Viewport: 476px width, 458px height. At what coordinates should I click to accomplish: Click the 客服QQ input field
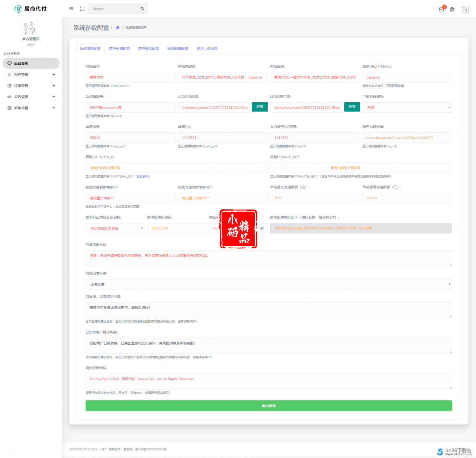(223, 138)
